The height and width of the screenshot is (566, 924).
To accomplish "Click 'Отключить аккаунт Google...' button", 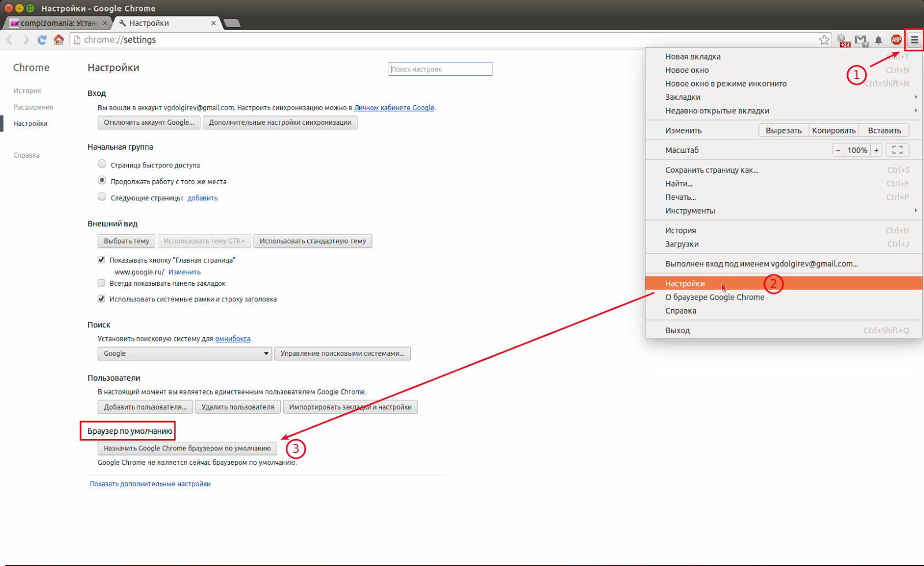I will tap(149, 122).
